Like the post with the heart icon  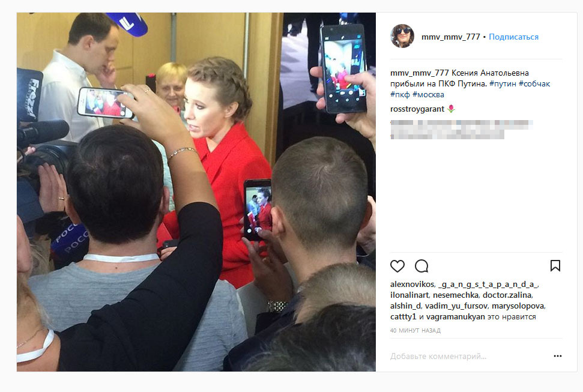point(397,266)
